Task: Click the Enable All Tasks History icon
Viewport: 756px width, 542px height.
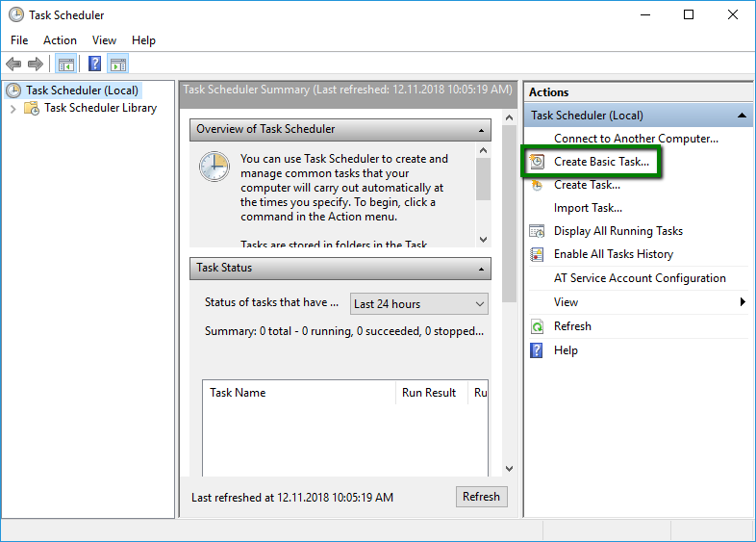Action: tap(537, 254)
